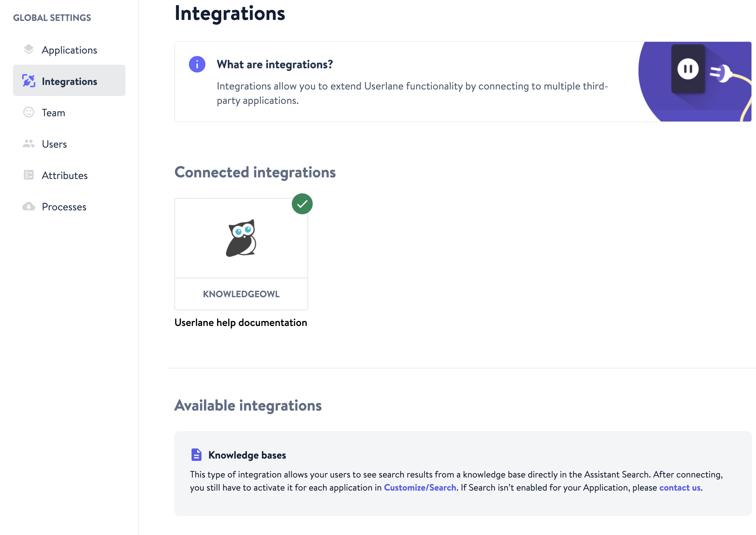
Task: Click the Processes cloud download icon
Action: tap(29, 206)
